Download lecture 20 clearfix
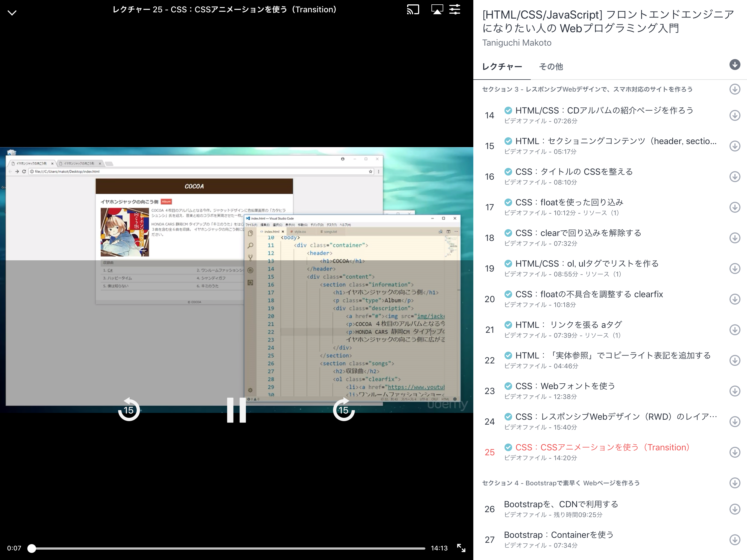The height and width of the screenshot is (560, 747). click(x=734, y=299)
